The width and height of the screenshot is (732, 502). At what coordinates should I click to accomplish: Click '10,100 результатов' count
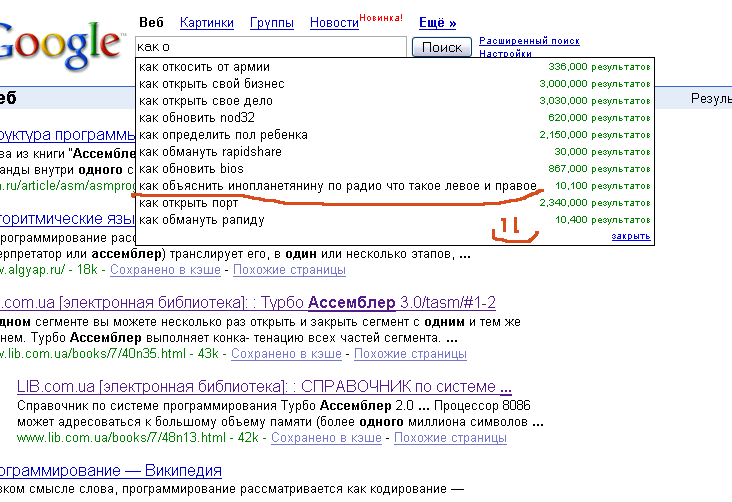coord(603,186)
